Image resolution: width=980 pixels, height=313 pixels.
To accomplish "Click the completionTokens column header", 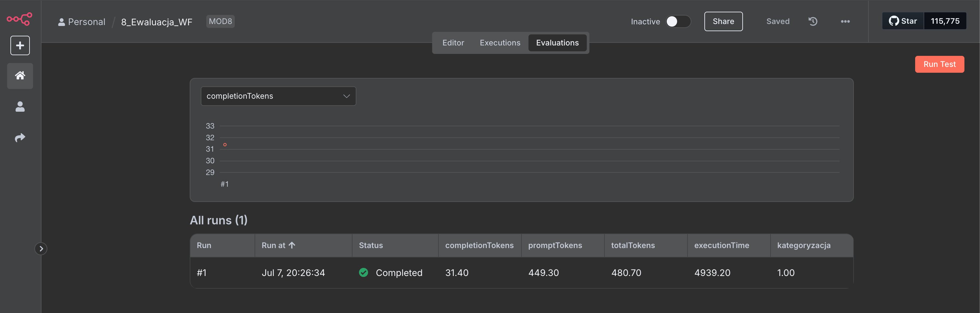I will (479, 245).
